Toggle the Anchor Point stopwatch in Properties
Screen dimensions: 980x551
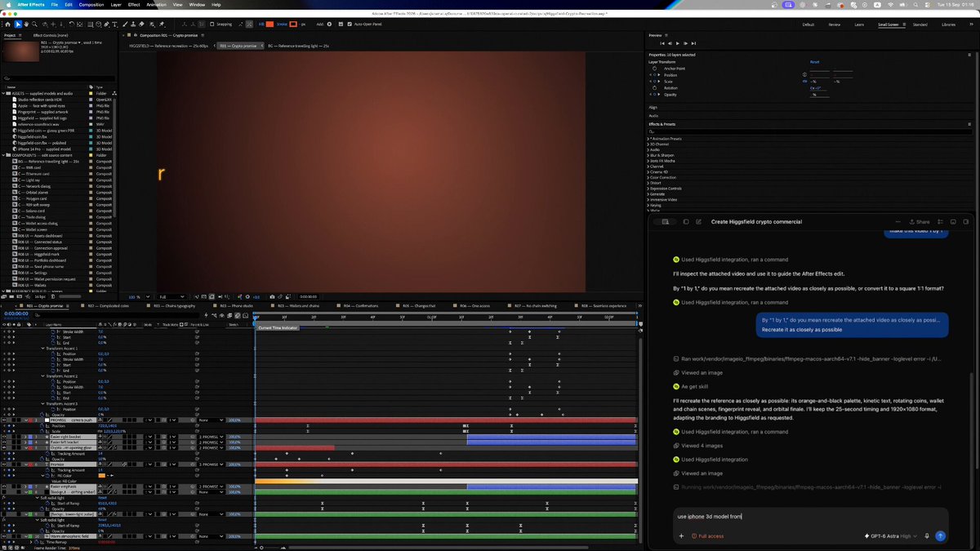pyautogui.click(x=655, y=69)
